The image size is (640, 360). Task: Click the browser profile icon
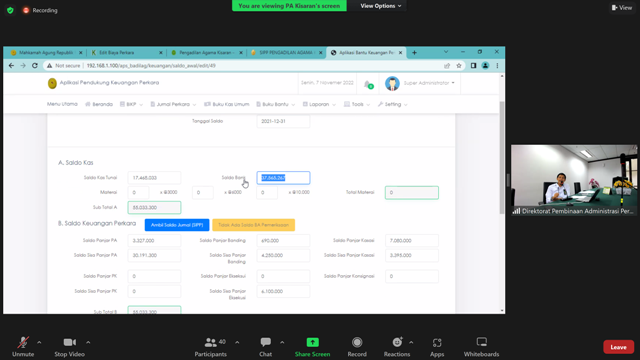pyautogui.click(x=485, y=66)
